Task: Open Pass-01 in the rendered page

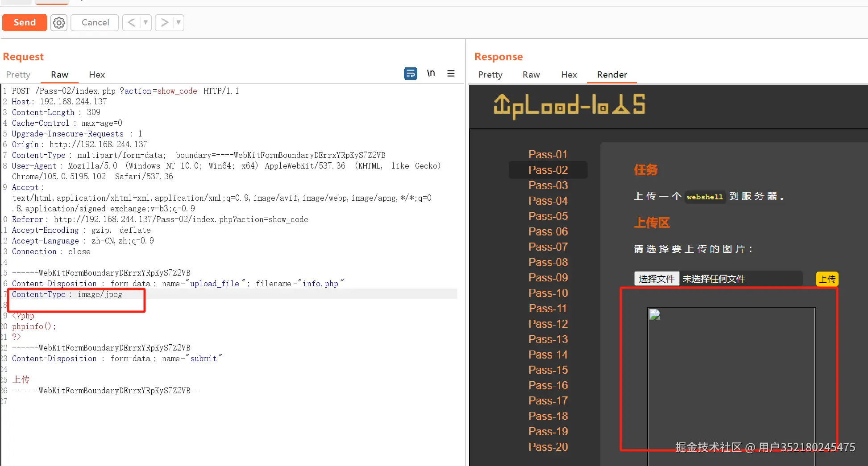Action: (548, 154)
